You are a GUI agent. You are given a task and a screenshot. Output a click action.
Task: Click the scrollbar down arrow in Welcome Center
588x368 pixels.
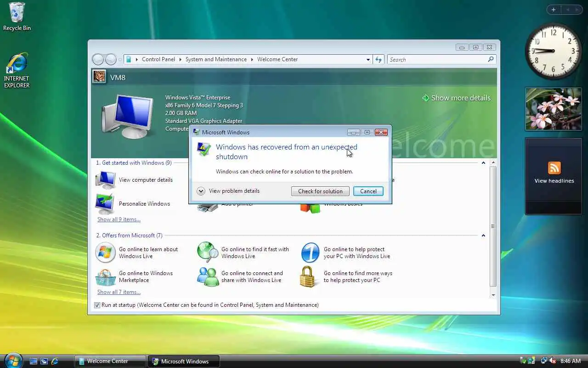[493, 295]
